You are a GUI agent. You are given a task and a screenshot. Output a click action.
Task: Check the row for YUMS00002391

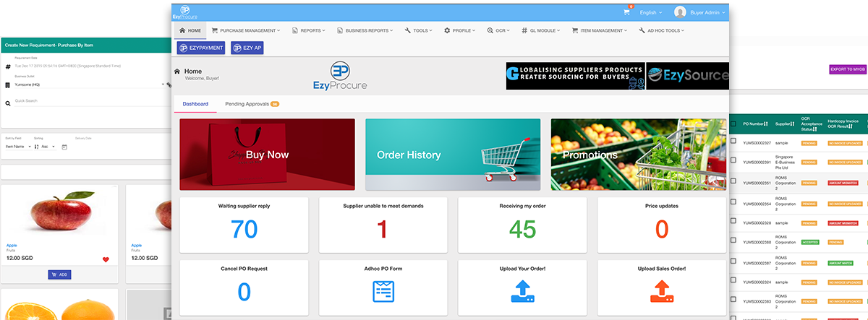[x=734, y=162]
